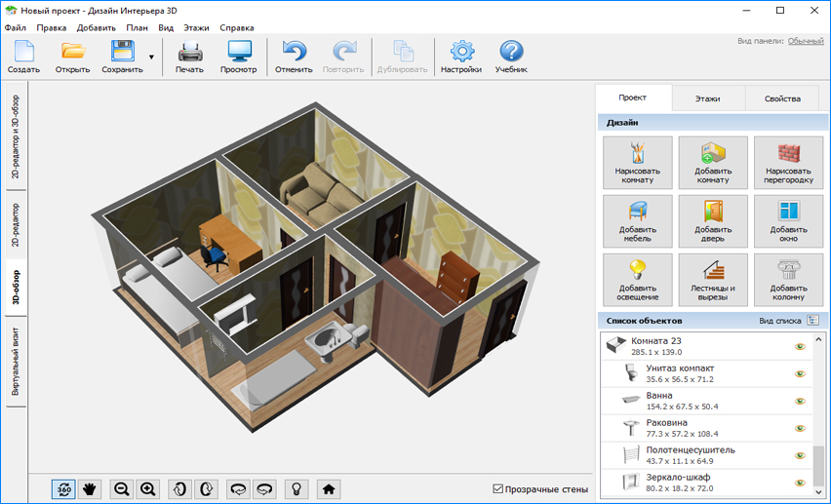Open the Этажи menu

(196, 27)
